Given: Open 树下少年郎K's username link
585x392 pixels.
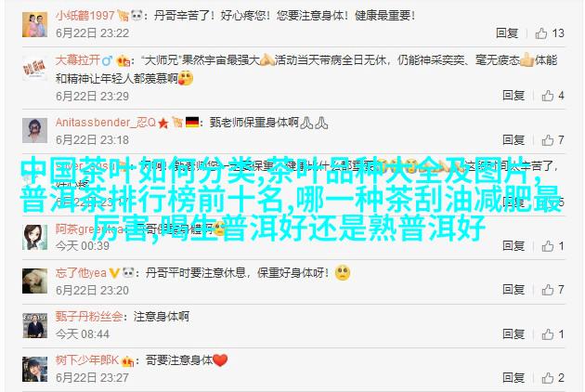Looking at the screenshot, I should [87, 360].
